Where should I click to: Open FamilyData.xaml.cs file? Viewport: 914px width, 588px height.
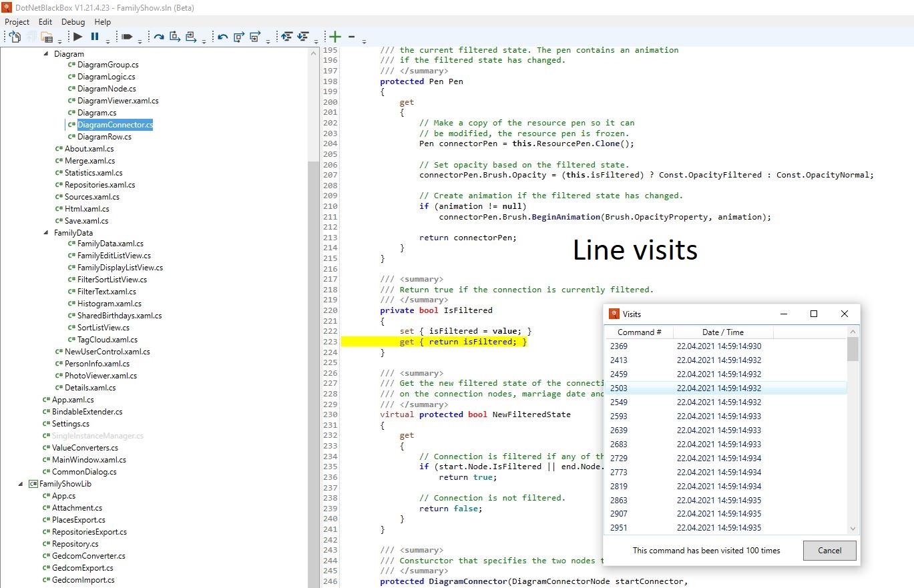click(110, 244)
